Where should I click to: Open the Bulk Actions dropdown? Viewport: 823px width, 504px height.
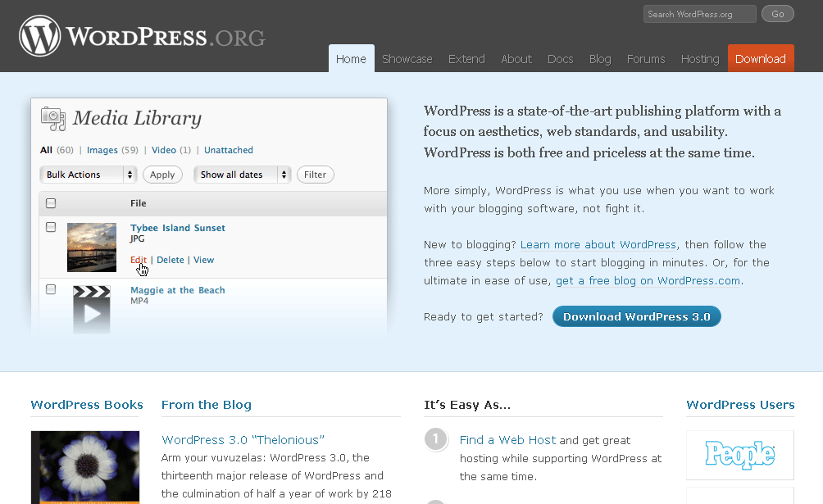[x=89, y=175]
